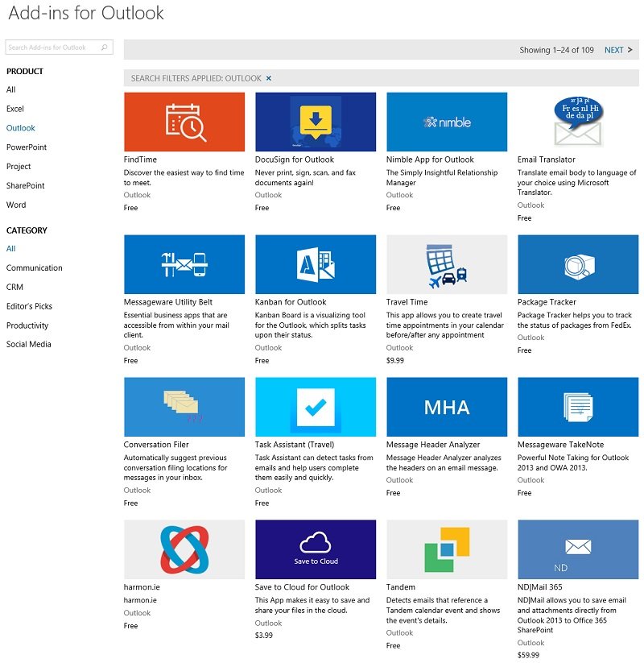Select All under CATEGORY filter

coord(11,249)
